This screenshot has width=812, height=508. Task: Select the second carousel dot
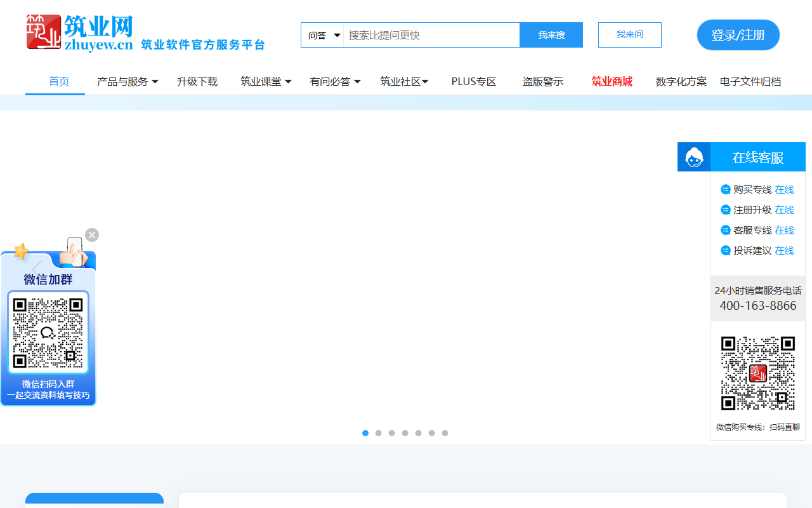pyautogui.click(x=379, y=433)
